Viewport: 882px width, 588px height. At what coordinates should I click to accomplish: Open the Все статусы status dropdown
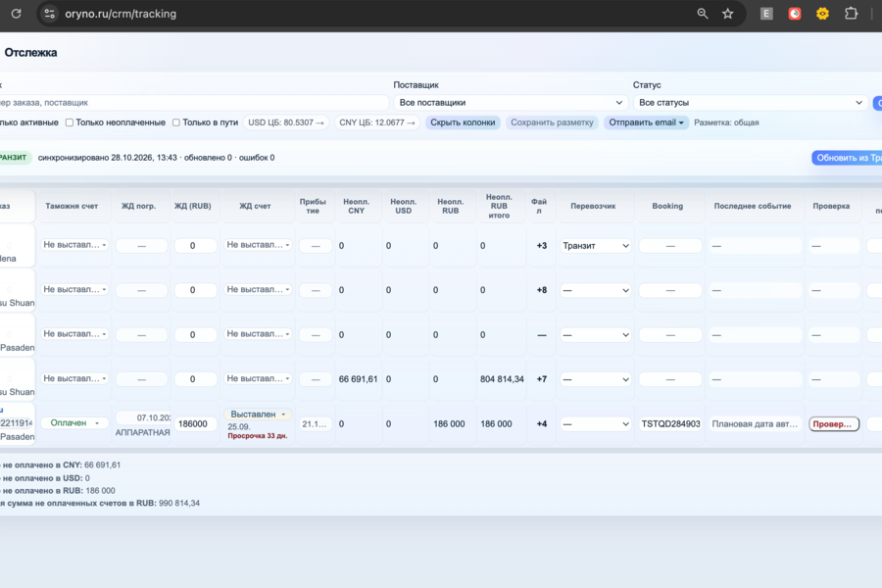point(751,102)
